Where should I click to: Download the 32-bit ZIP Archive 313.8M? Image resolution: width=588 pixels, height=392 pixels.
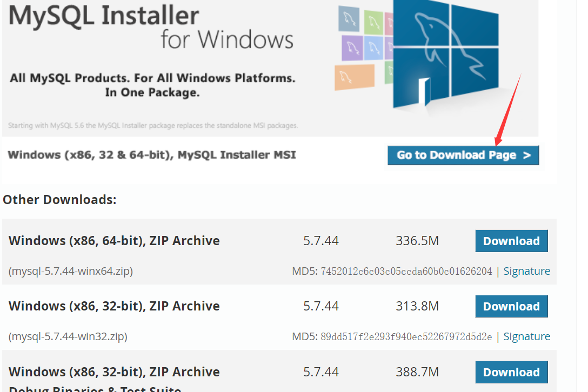click(511, 306)
